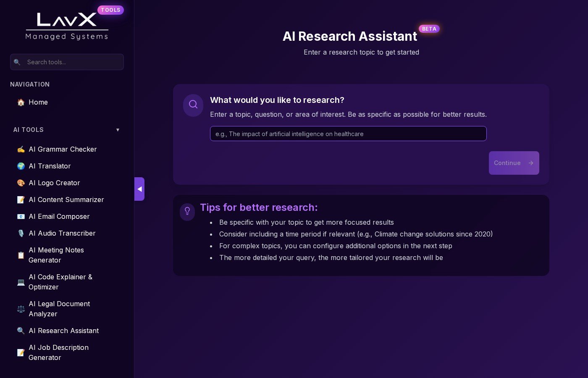
Task: Click the scales icon for AI Legal Document Analyzer
Action: (21, 309)
